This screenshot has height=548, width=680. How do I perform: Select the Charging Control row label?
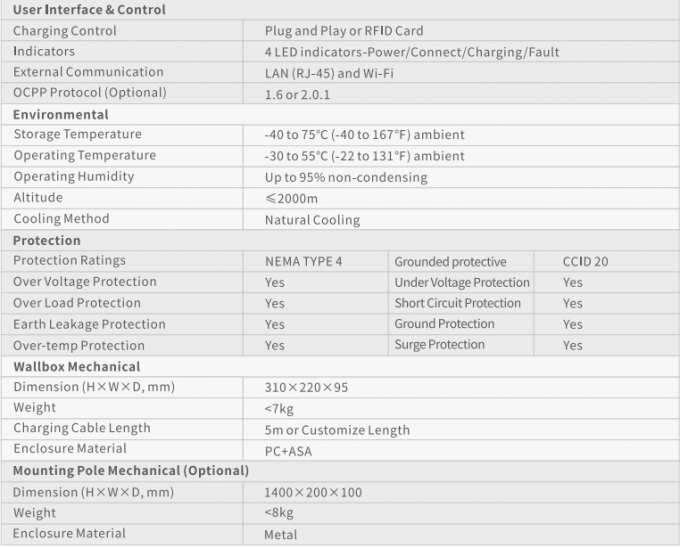coord(65,31)
